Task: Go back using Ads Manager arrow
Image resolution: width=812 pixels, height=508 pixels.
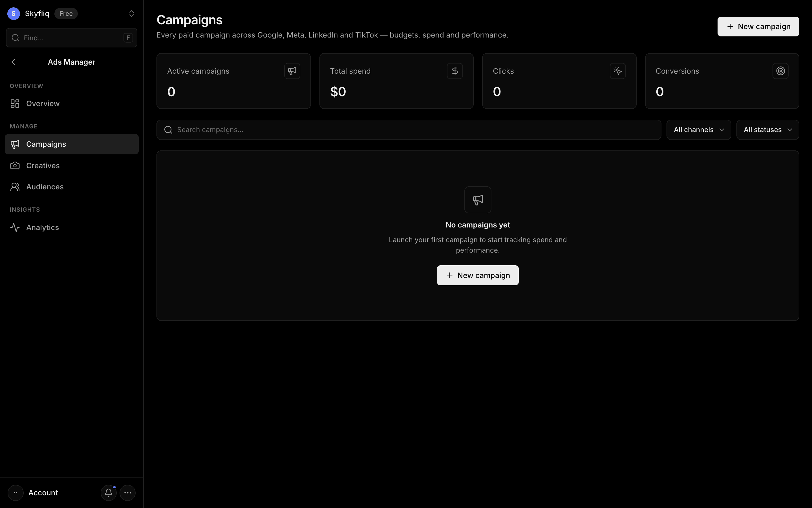Action: [x=14, y=62]
